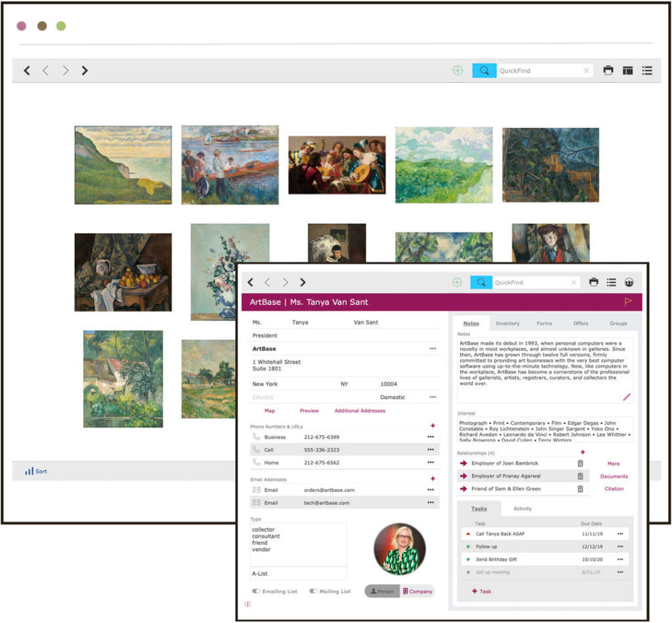The image size is (672, 623).
Task: Click the Map link
Action: 270,411
